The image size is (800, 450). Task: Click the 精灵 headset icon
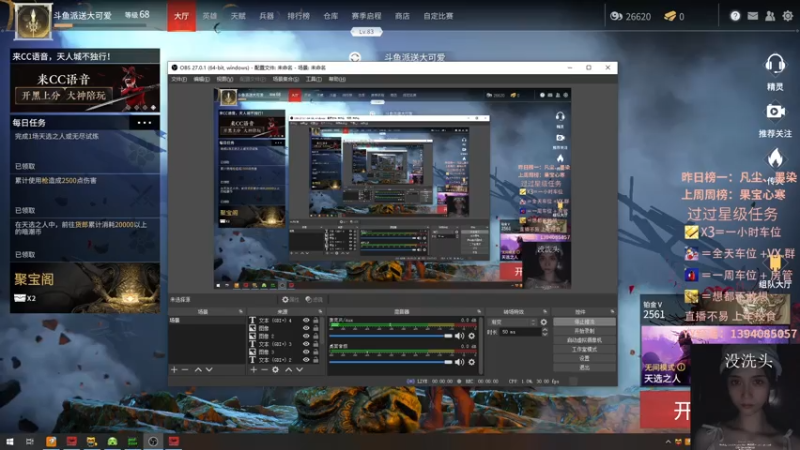[775, 65]
